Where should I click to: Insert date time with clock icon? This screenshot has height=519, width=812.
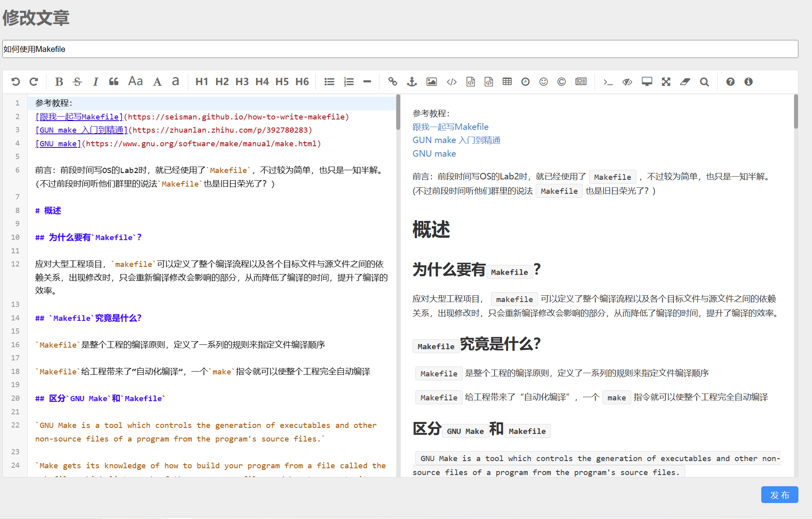click(x=525, y=82)
